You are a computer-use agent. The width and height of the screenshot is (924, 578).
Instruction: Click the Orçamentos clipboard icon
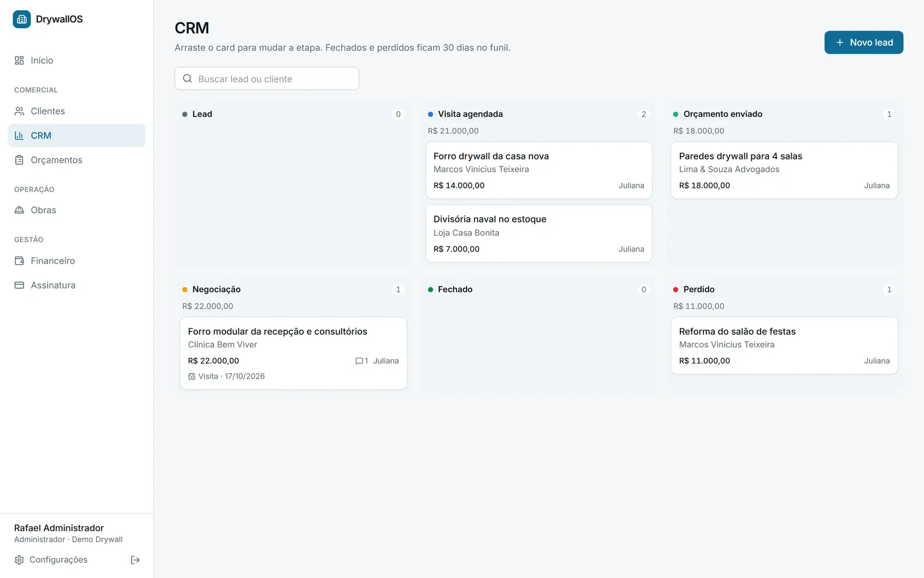coord(19,160)
